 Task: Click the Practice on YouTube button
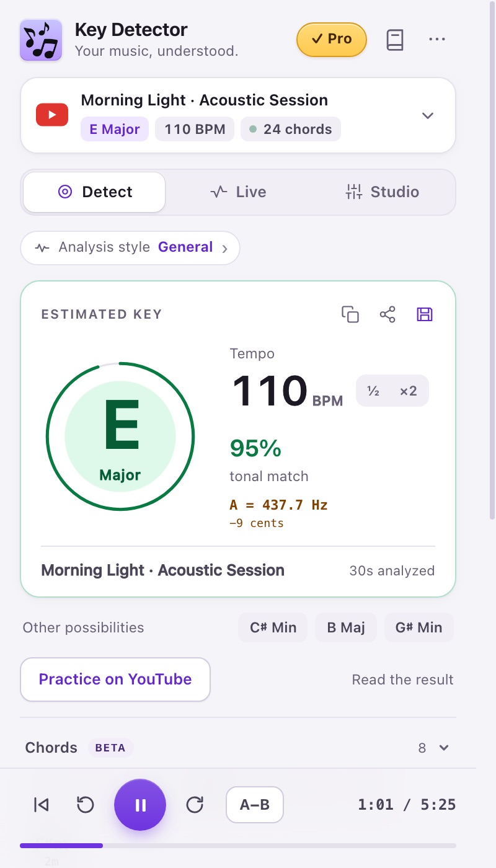pos(115,680)
